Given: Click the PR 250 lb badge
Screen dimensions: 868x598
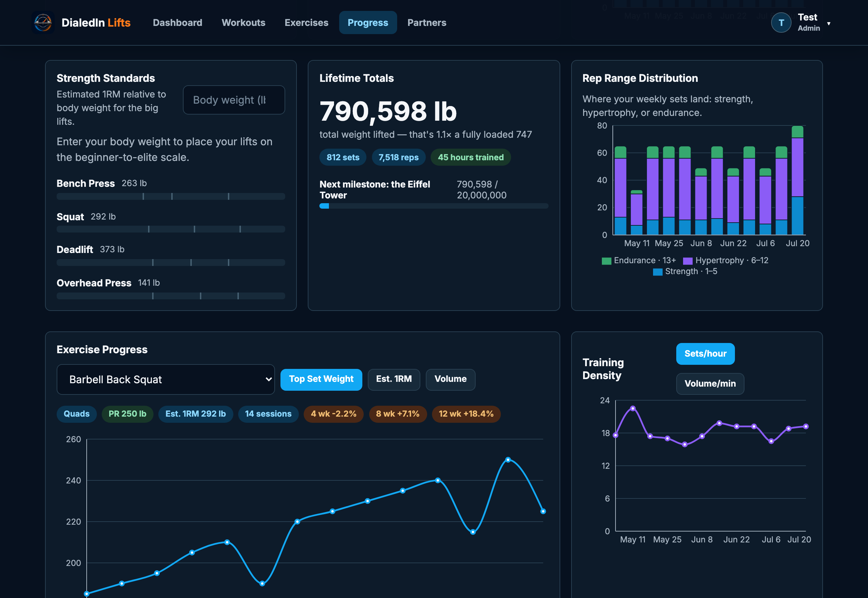Looking at the screenshot, I should pos(127,414).
